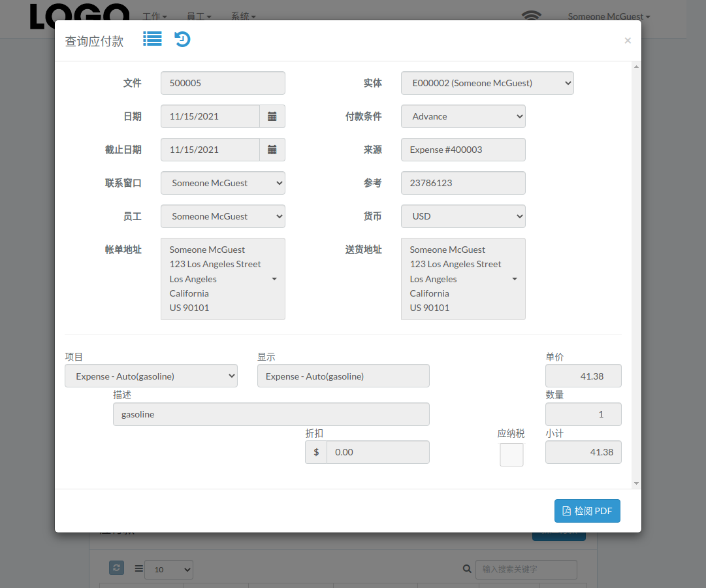
Task: Click the 来源 field Expense #400003
Action: point(463,150)
